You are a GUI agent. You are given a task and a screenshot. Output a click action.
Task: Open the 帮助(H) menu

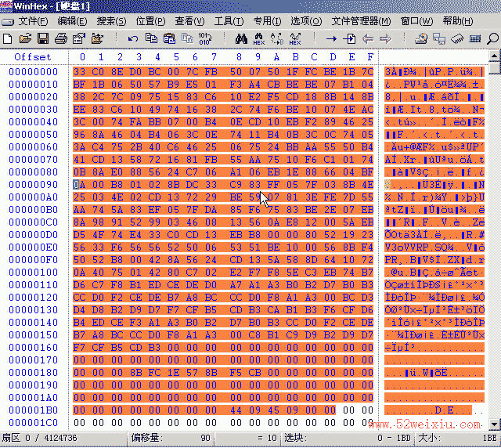458,20
